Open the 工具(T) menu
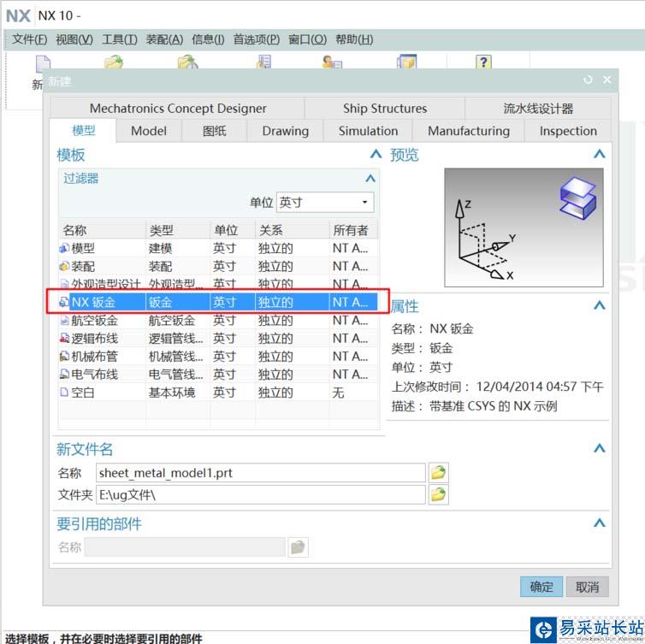This screenshot has height=644, width=645. (119, 39)
